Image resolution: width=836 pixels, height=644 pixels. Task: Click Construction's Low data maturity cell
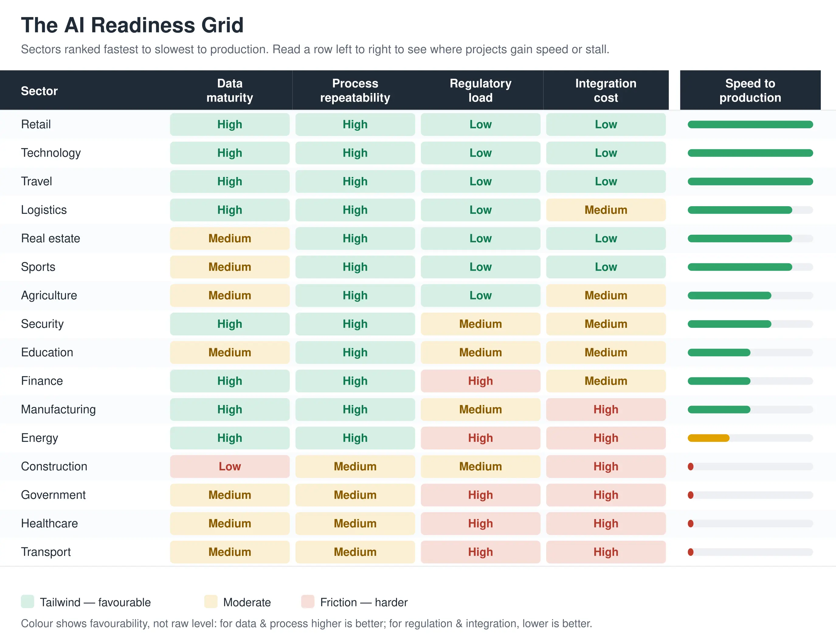point(230,466)
